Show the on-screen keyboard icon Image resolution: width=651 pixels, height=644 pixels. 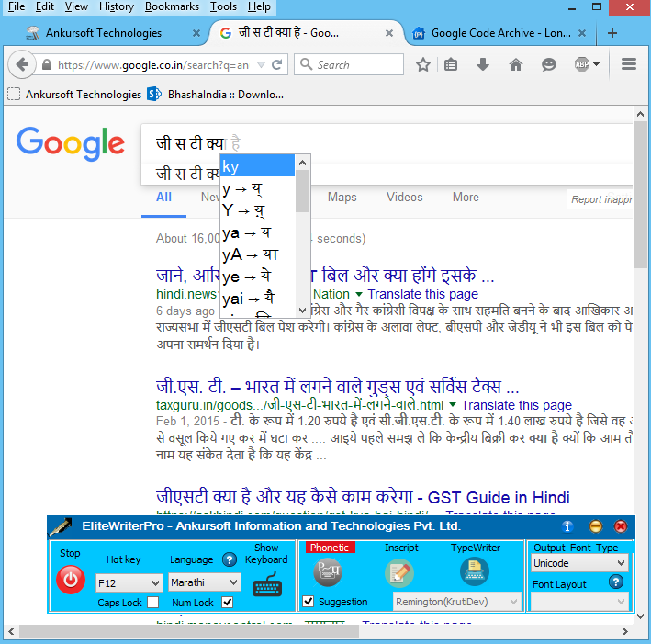(267, 584)
